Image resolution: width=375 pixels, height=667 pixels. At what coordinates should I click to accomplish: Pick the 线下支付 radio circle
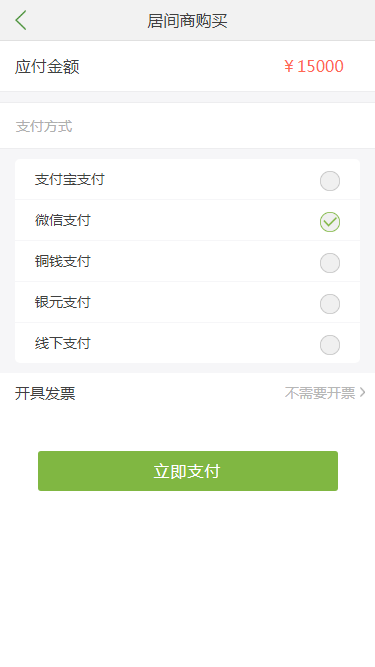point(330,345)
